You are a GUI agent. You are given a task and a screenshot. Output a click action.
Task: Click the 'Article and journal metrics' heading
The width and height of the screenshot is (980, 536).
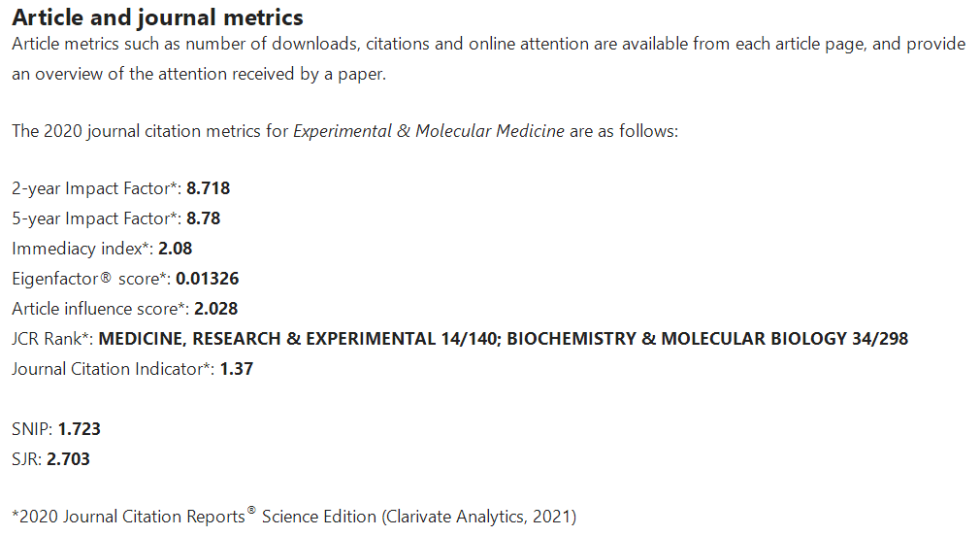pos(157,17)
